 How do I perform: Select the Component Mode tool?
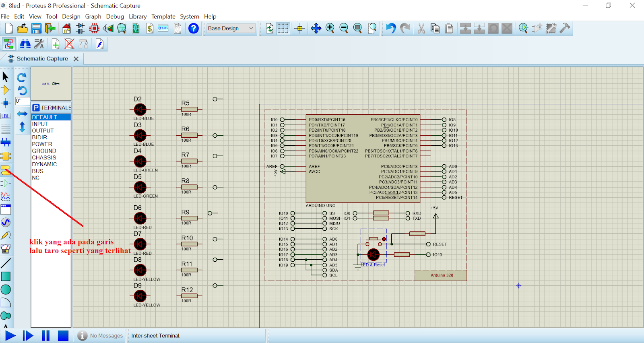(6, 90)
